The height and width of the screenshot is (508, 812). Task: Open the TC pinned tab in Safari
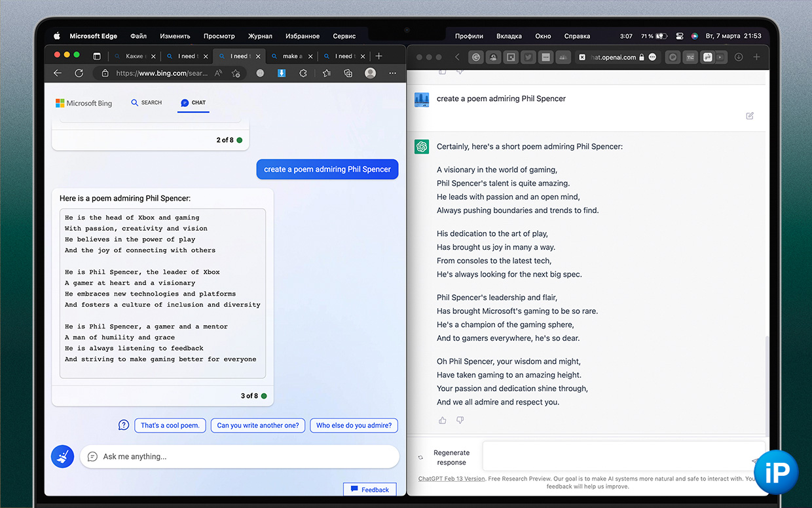690,57
